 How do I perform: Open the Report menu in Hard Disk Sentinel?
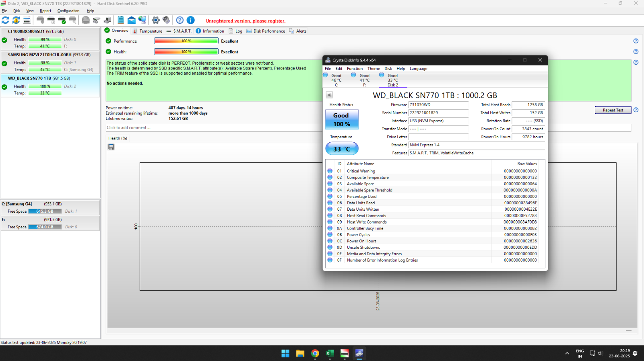click(45, 11)
